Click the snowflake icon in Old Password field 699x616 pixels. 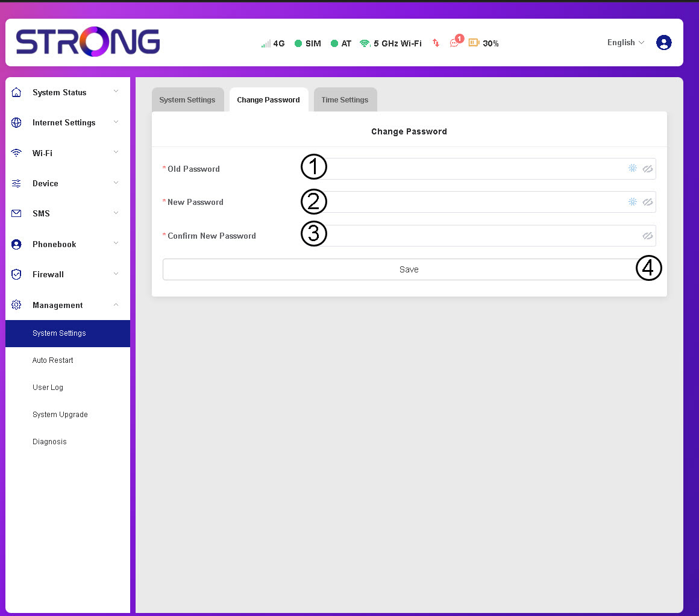tap(632, 169)
